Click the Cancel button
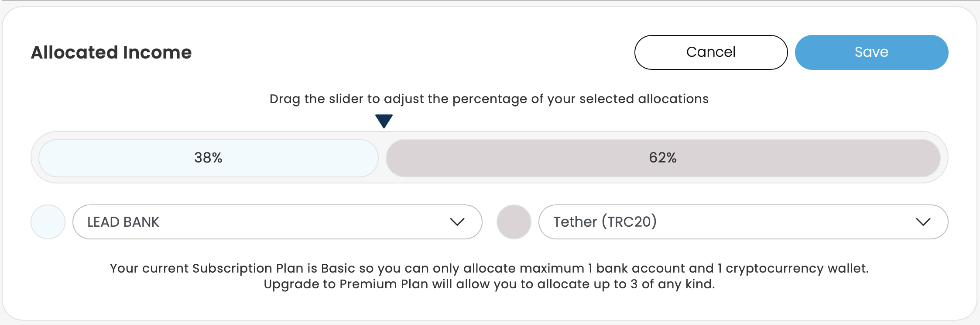The image size is (980, 325). click(711, 52)
